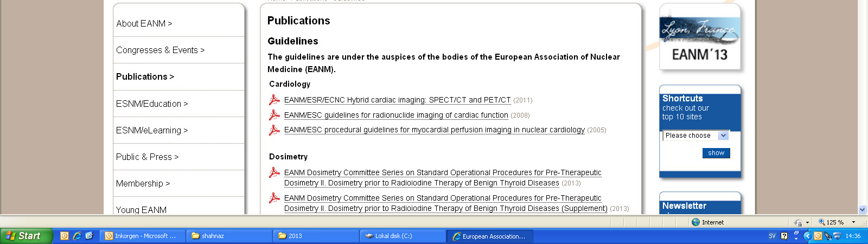Open PDF icon for Hybrid cardiac imaging guideline
Screen dimensions: 868x244
click(275, 100)
